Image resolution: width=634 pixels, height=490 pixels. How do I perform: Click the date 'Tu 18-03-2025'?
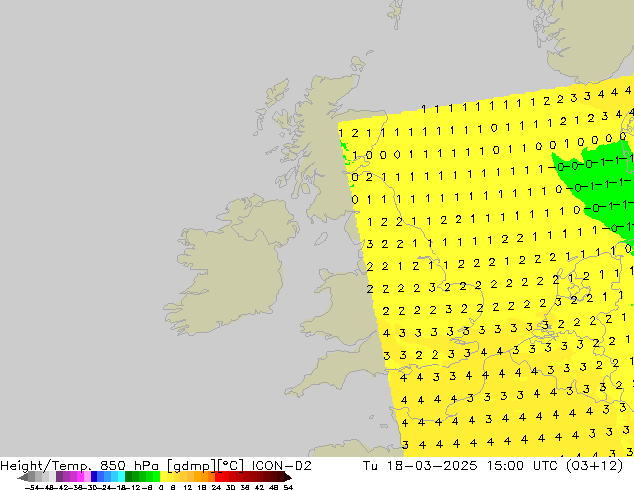tap(420, 465)
